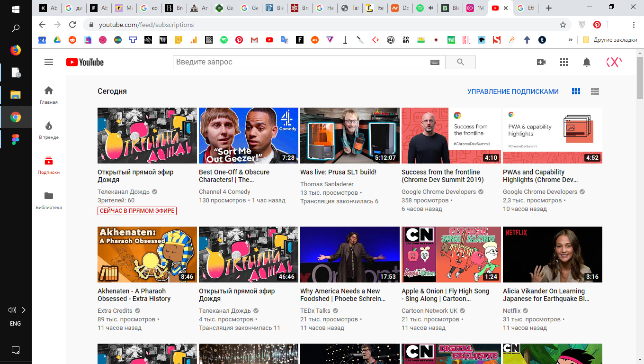Open Akhenaten Pharaoh Obsessed thumbnail
This screenshot has height=364, width=644.
pyautogui.click(x=147, y=255)
